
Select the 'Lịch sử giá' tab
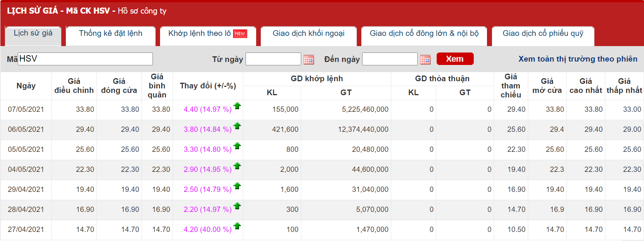[33, 33]
